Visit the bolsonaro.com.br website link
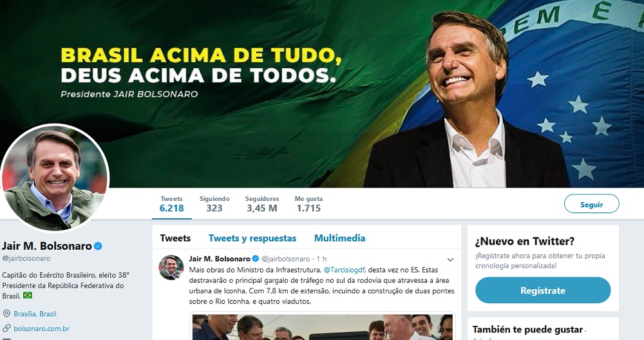The height and width of the screenshot is (340, 644). point(41,328)
